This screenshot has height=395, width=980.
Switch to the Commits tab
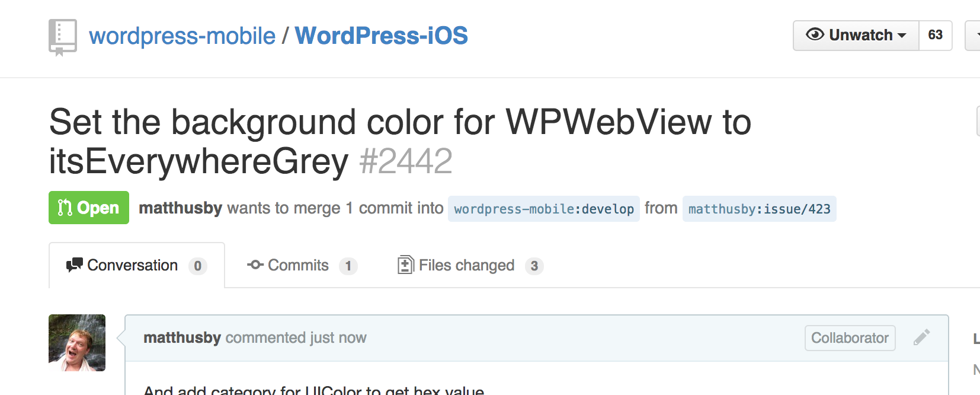pyautogui.click(x=297, y=265)
